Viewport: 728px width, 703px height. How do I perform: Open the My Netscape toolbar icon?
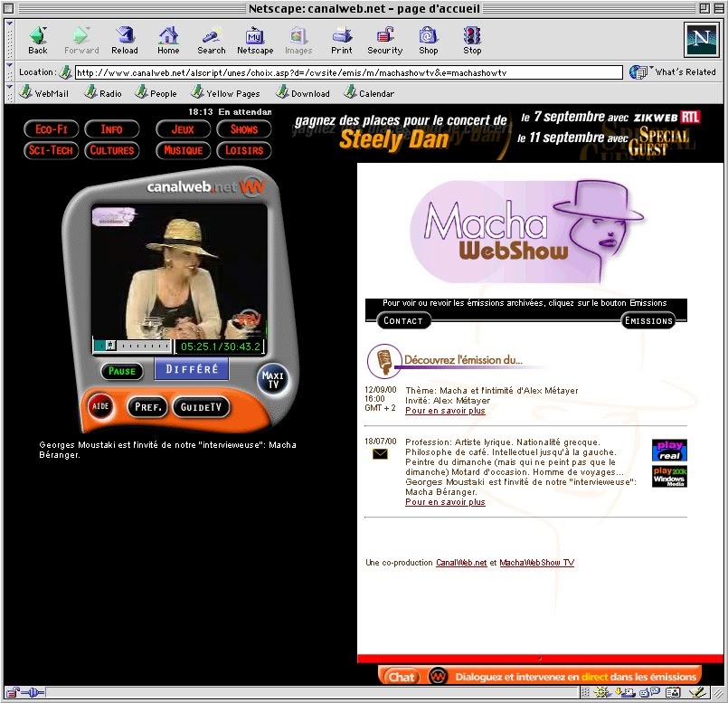pyautogui.click(x=255, y=40)
